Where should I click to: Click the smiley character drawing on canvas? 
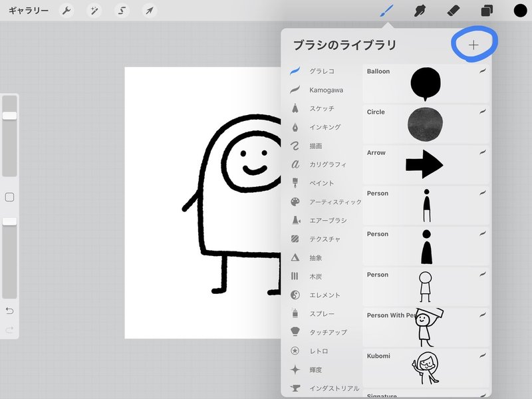(231, 205)
